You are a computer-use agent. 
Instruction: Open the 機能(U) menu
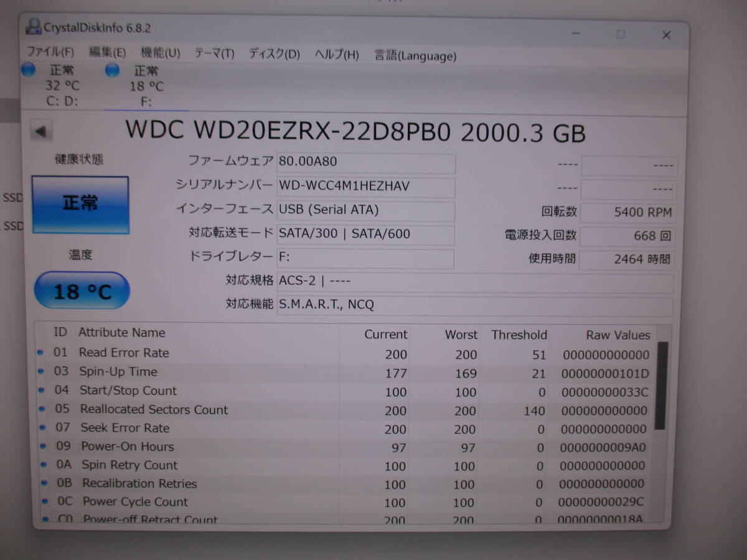tap(160, 54)
